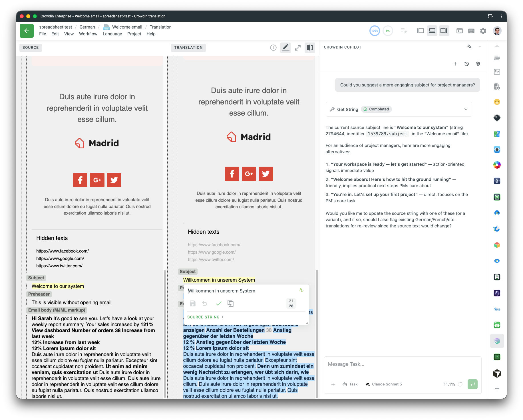The height and width of the screenshot is (420, 523).
Task: Save translation with the floppy disk icon
Action: [193, 303]
